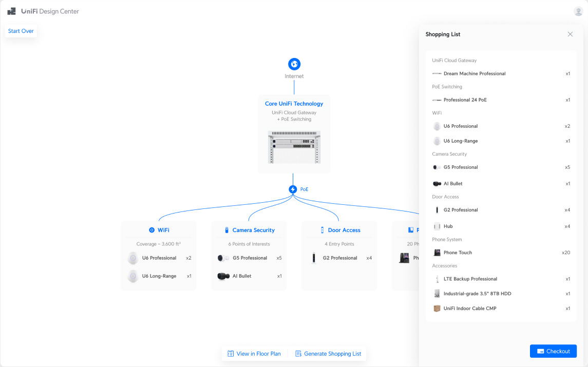The height and width of the screenshot is (367, 588).
Task: Click the phone device icon in Phone card
Action: [404, 258]
